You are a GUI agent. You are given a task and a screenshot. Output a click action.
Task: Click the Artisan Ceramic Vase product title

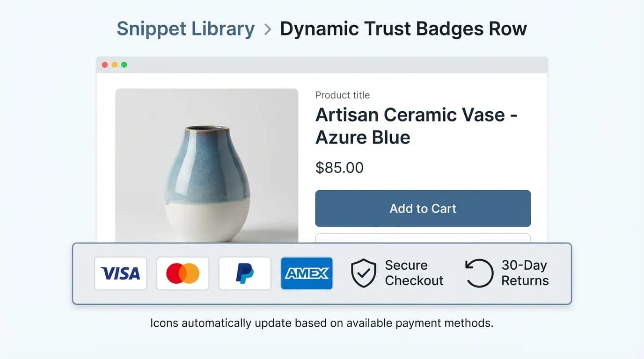(x=417, y=126)
